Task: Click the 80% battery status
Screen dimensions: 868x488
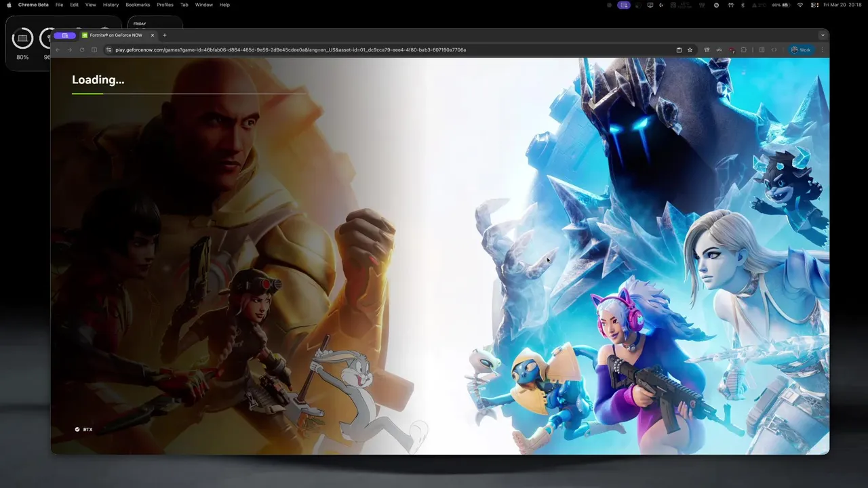Action: [781, 5]
